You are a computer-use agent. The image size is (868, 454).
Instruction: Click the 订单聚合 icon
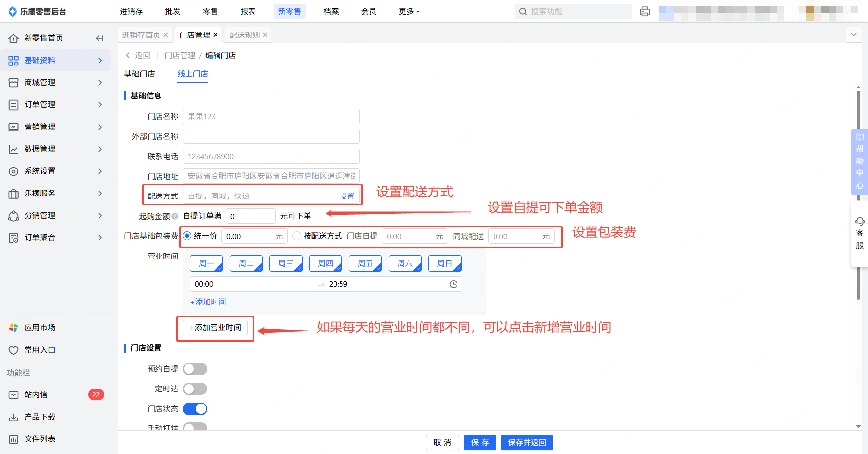[13, 238]
